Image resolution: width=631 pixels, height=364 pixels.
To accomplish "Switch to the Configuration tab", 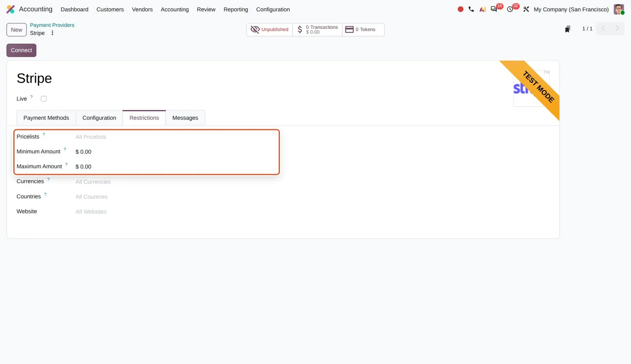I will (99, 118).
